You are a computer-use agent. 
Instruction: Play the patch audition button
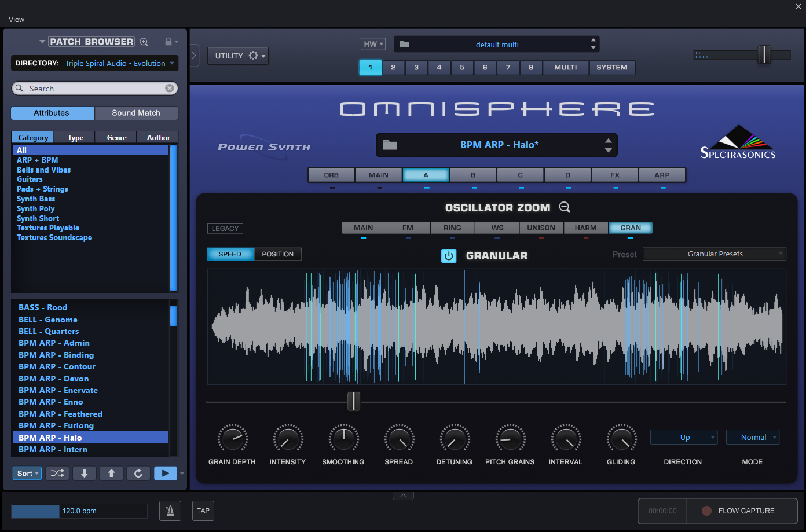pyautogui.click(x=165, y=473)
